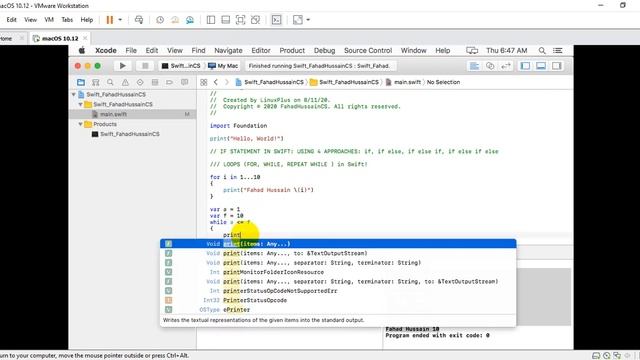Open the VMware VM menu
This screenshot has width=640, height=360.
[49, 20]
